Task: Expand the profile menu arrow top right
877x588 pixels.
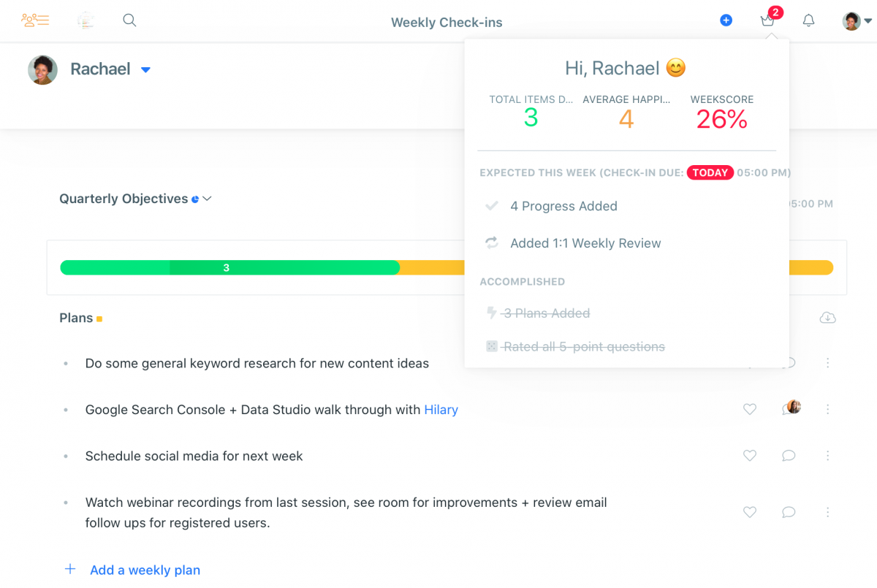Action: (x=868, y=20)
